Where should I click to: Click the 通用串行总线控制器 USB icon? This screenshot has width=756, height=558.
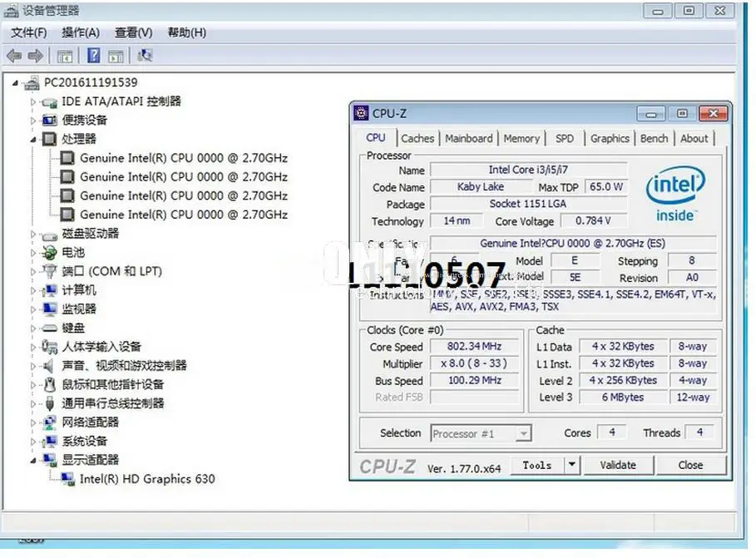click(50, 403)
